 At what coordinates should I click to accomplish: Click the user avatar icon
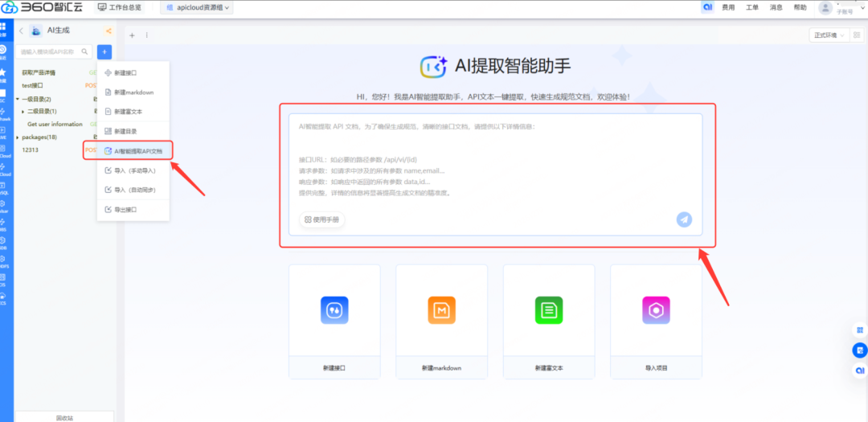[826, 8]
